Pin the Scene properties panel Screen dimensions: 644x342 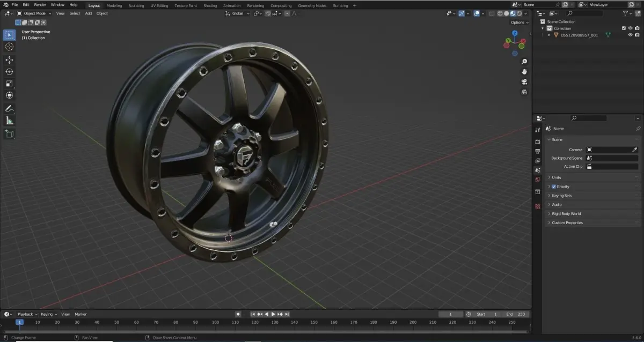click(x=638, y=129)
